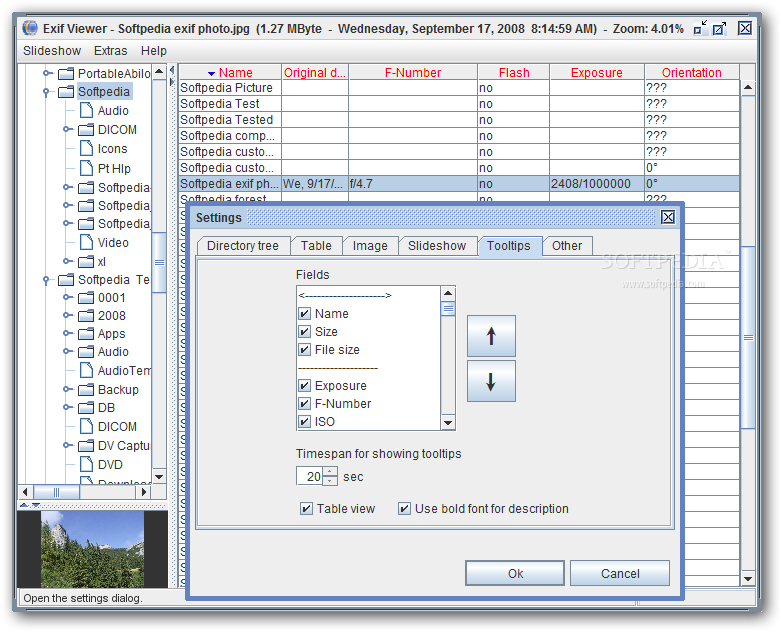This screenshot has width=782, height=632.
Task: Uncheck the Size field checkbox
Action: coord(304,332)
